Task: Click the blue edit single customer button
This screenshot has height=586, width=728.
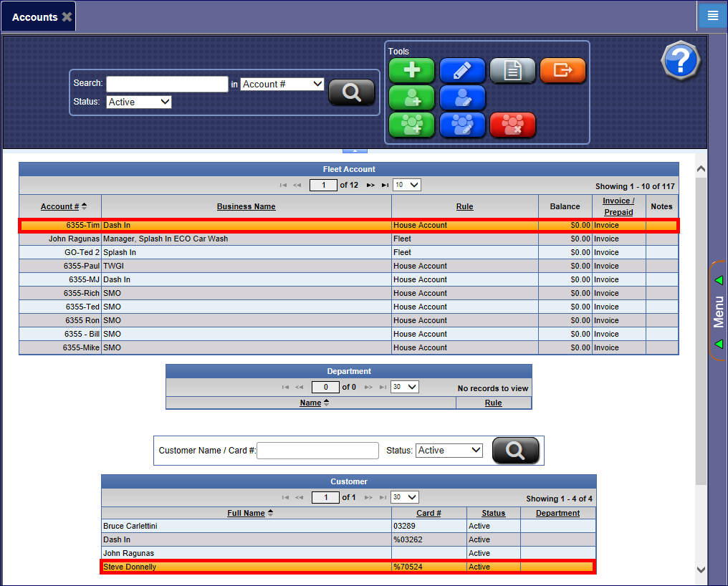Action: tap(462, 97)
